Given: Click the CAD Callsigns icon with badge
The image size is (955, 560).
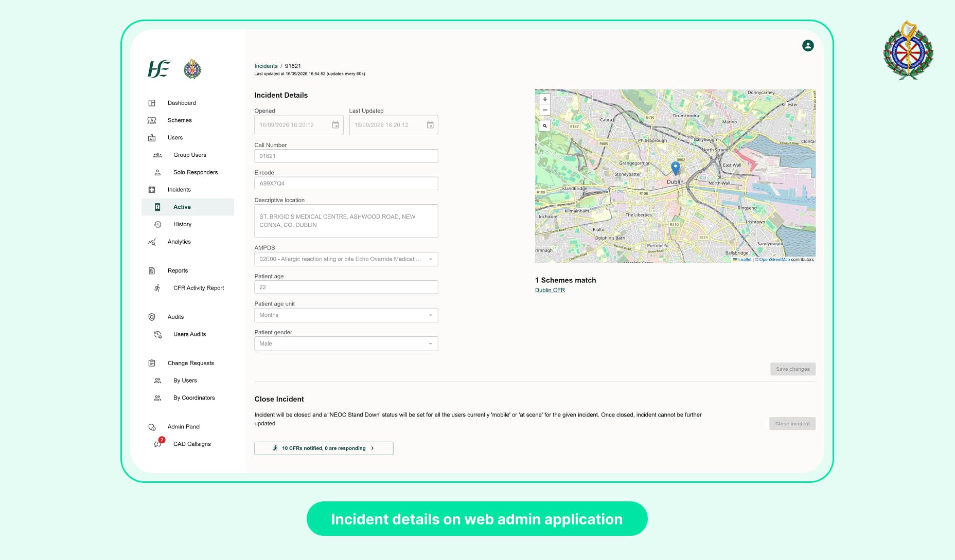Looking at the screenshot, I should point(158,443).
